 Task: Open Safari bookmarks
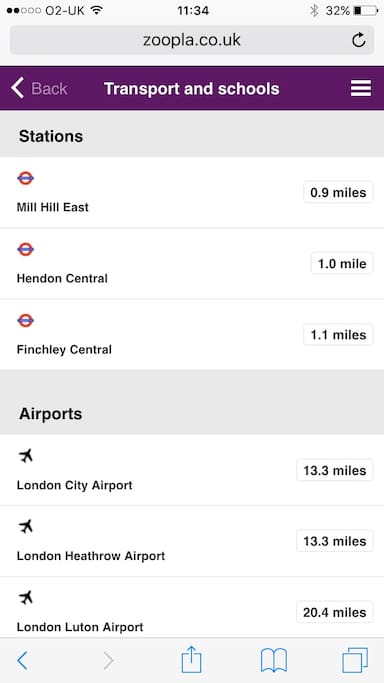(x=274, y=661)
